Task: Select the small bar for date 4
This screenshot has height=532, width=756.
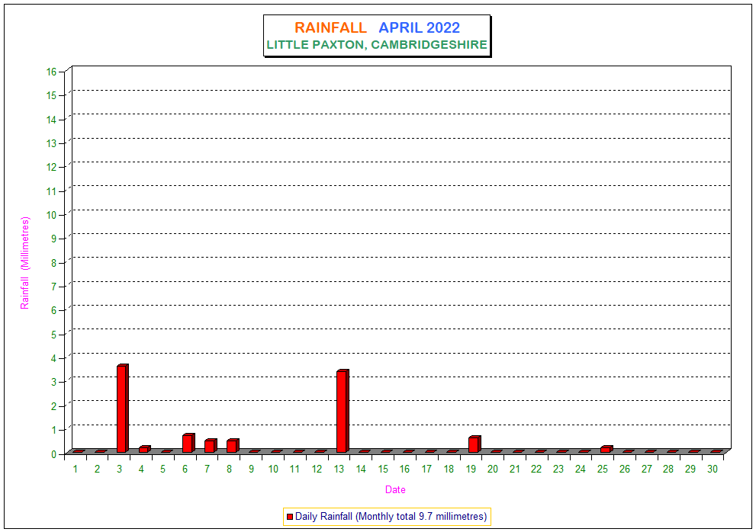Action: [145, 449]
